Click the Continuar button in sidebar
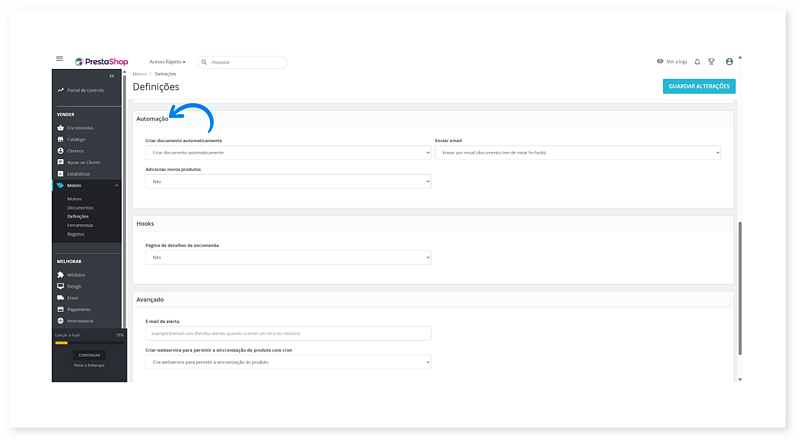Image resolution: width=800 pixels, height=442 pixels. (89, 355)
